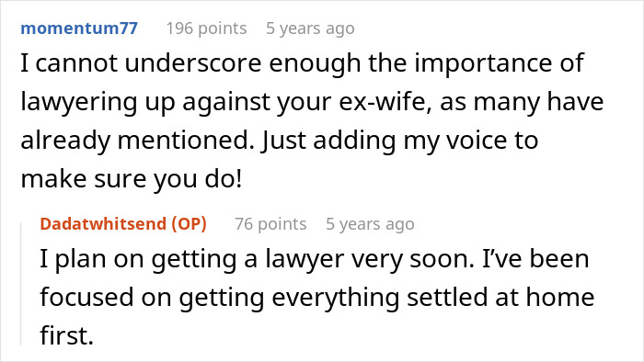Image resolution: width=644 pixels, height=362 pixels.
Task: Click the word 'underscore' in first comment
Action: (193, 63)
